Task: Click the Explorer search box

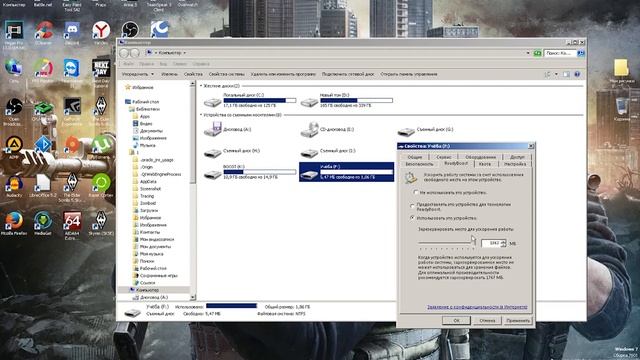Action: (x=560, y=53)
